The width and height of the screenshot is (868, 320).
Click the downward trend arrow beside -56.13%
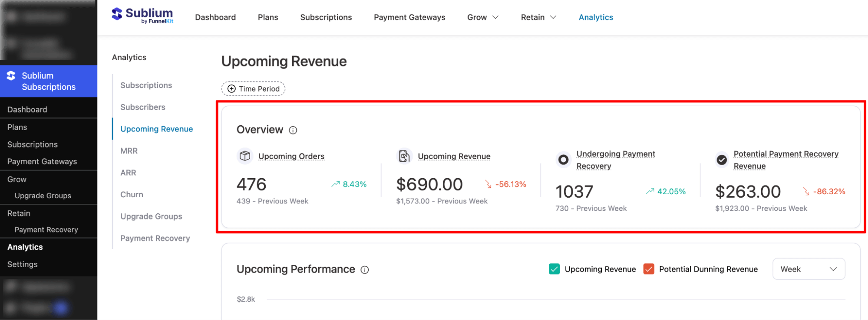pyautogui.click(x=488, y=184)
